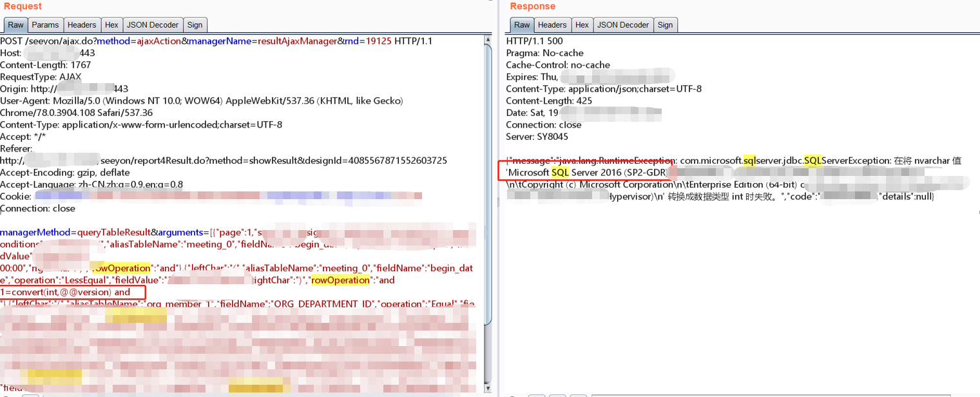
Task: Click 'Content-Type: application/json' response header
Action: (x=604, y=89)
